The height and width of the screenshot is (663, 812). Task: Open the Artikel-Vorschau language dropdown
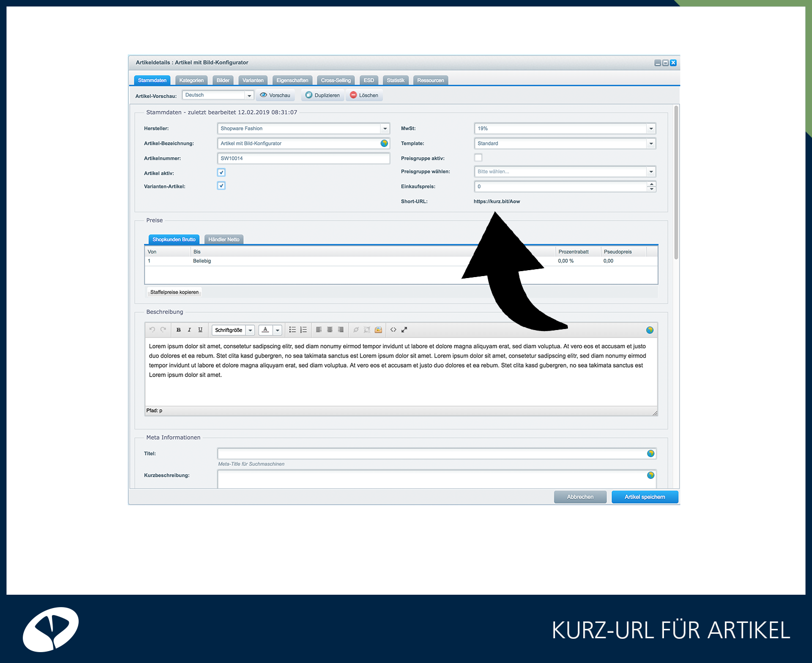click(x=250, y=95)
